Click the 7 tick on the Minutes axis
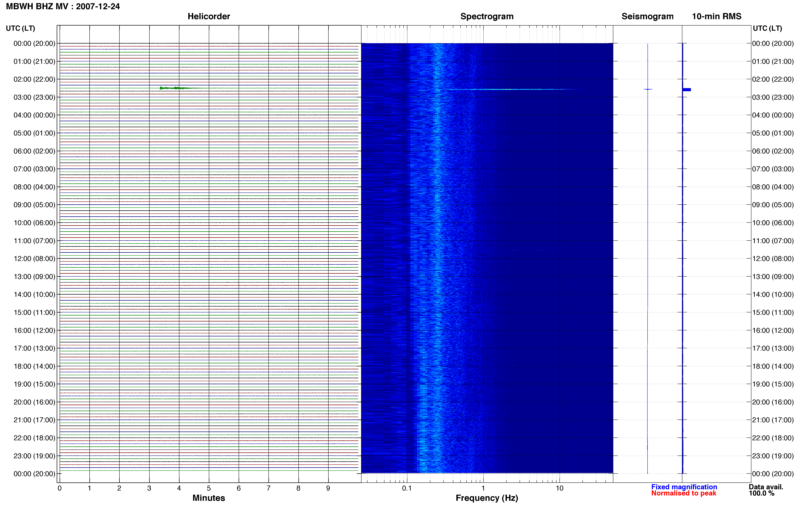Image resolution: width=812 pixels, height=508 pixels. pos(269,488)
